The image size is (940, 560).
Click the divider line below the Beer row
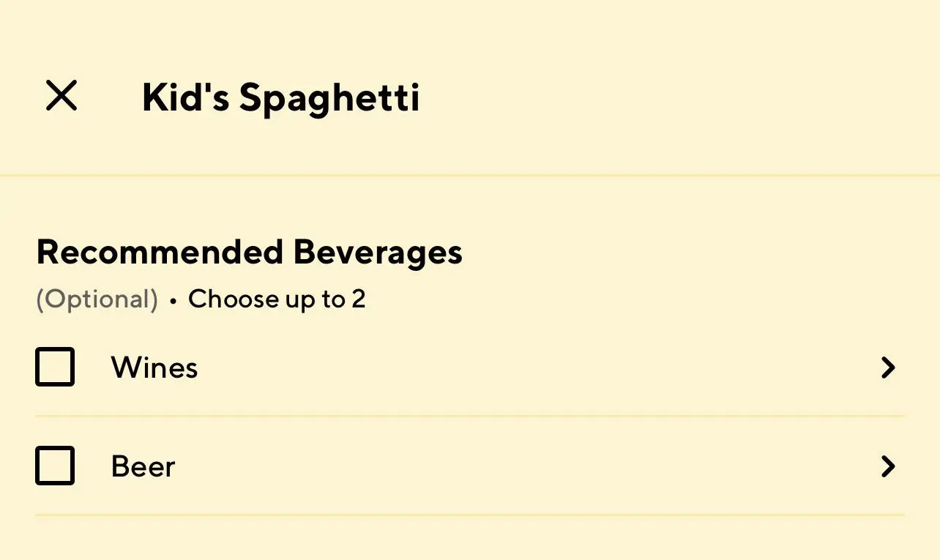[470, 515]
